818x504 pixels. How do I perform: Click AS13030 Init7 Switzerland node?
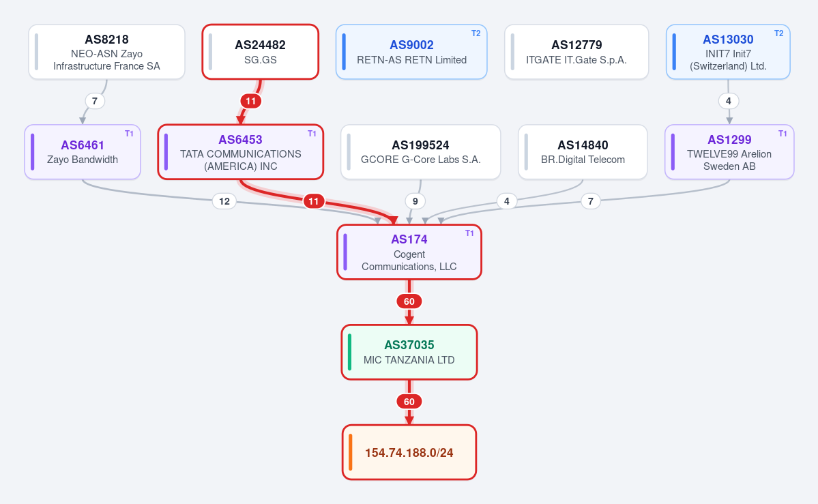pyautogui.click(x=728, y=53)
